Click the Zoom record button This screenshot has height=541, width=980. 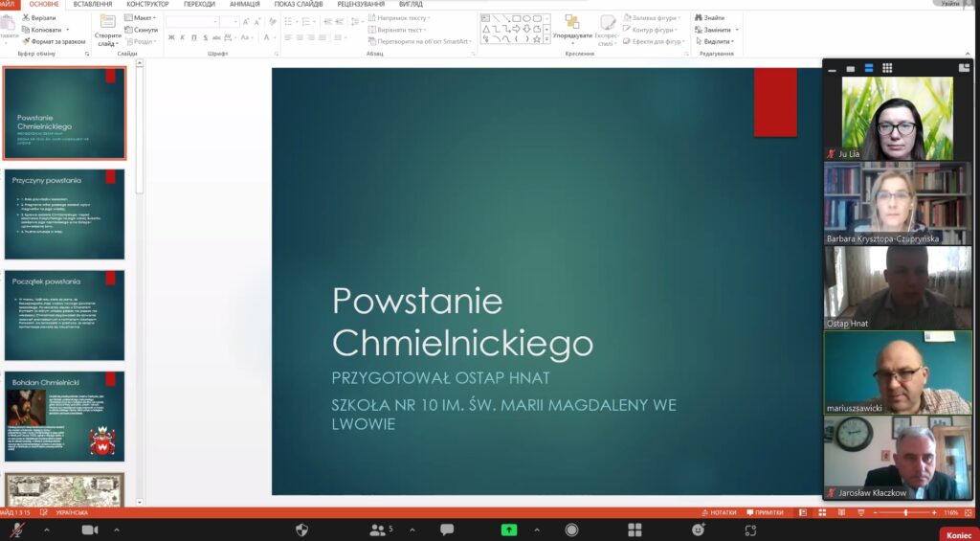coord(571,530)
